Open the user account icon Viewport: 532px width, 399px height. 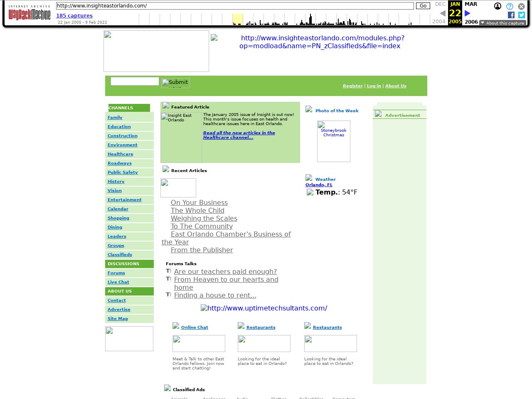tap(498, 6)
